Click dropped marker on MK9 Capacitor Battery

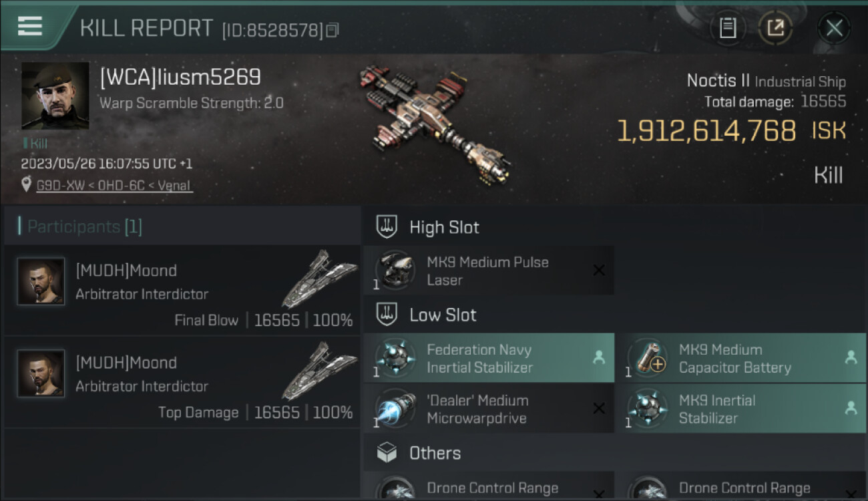pyautogui.click(x=851, y=358)
